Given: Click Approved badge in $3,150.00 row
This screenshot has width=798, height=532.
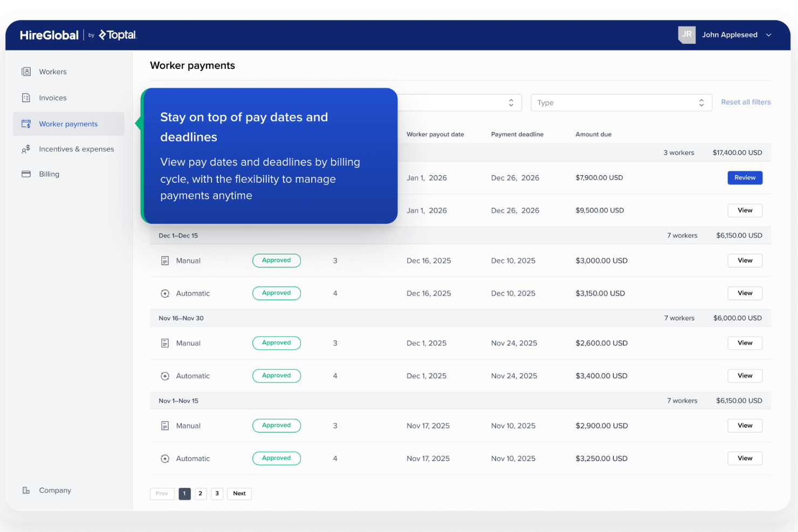Looking at the screenshot, I should click(277, 293).
